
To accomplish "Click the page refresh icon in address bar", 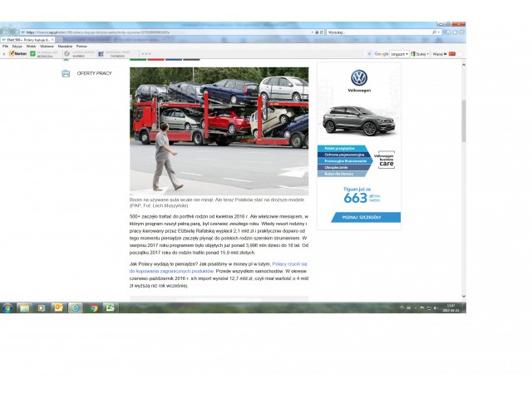I will point(319,32).
